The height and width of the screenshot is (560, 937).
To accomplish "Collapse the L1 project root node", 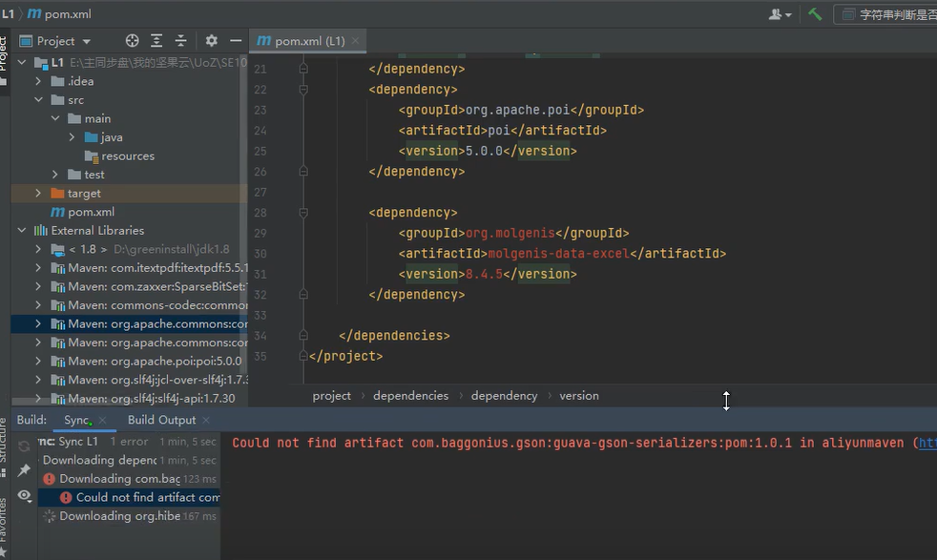I will [x=22, y=62].
